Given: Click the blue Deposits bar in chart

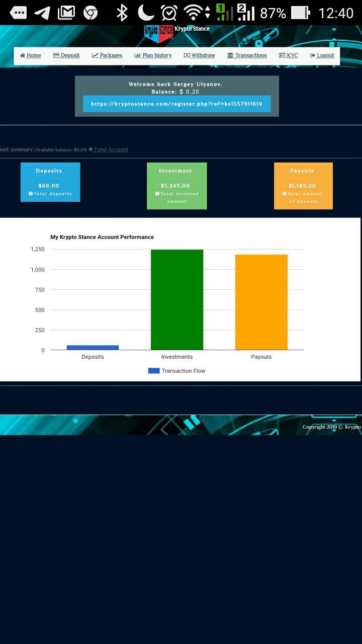Looking at the screenshot, I should coord(93,348).
